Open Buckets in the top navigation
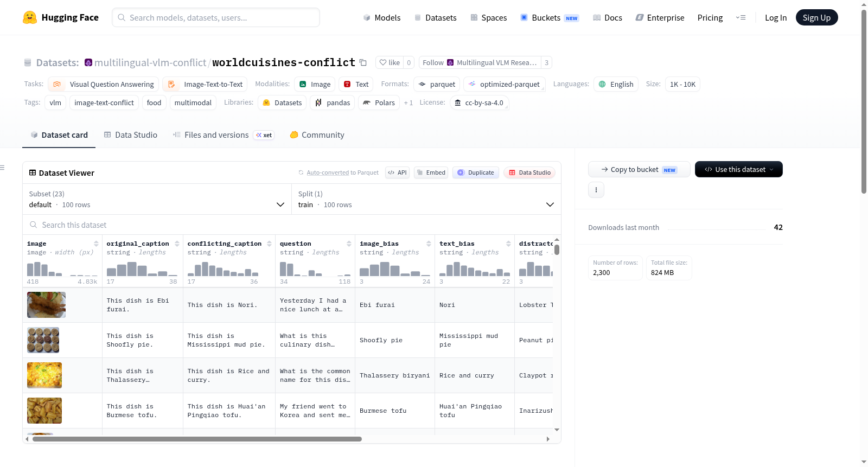The height and width of the screenshot is (467, 868). point(550,17)
